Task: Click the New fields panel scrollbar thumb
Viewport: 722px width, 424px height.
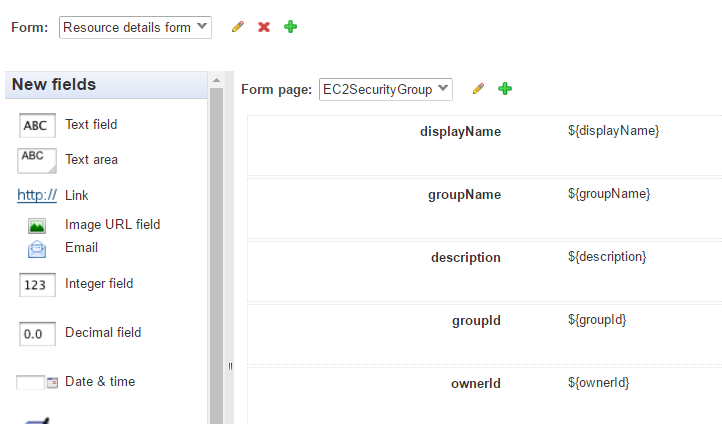Action: click(x=216, y=256)
